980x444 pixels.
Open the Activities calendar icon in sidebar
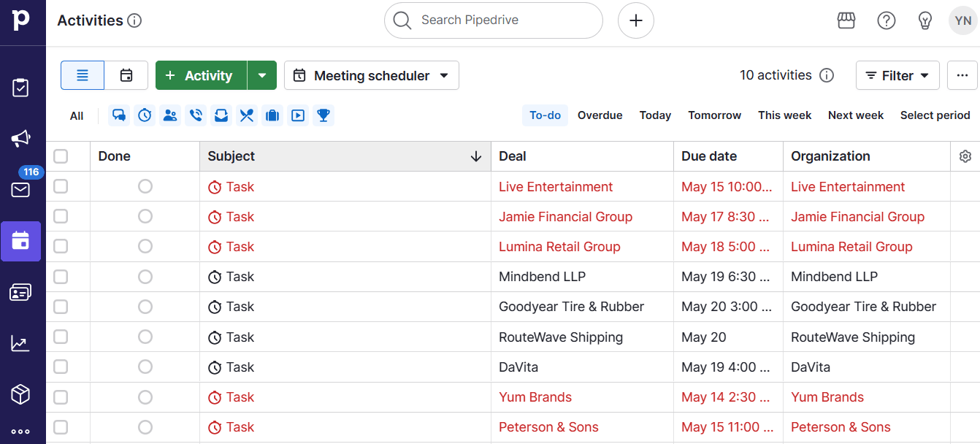pos(20,241)
